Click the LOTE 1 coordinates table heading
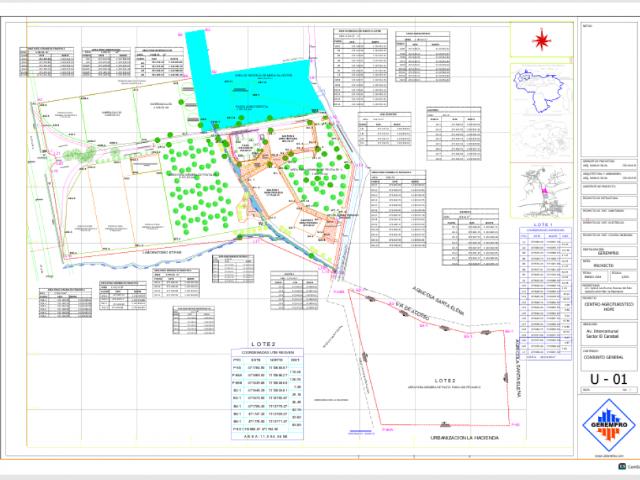640x480 pixels. pyautogui.click(x=543, y=225)
